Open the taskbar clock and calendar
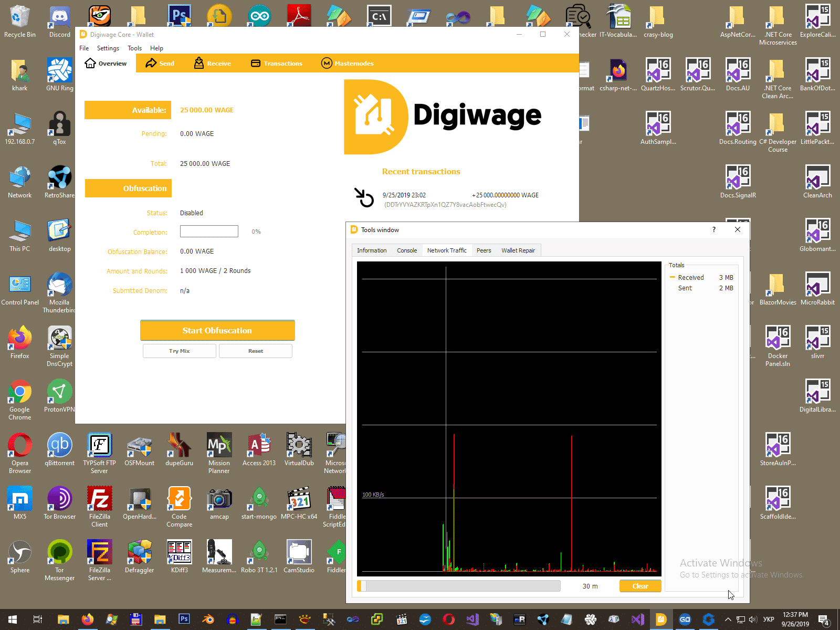840x630 pixels. 795,619
